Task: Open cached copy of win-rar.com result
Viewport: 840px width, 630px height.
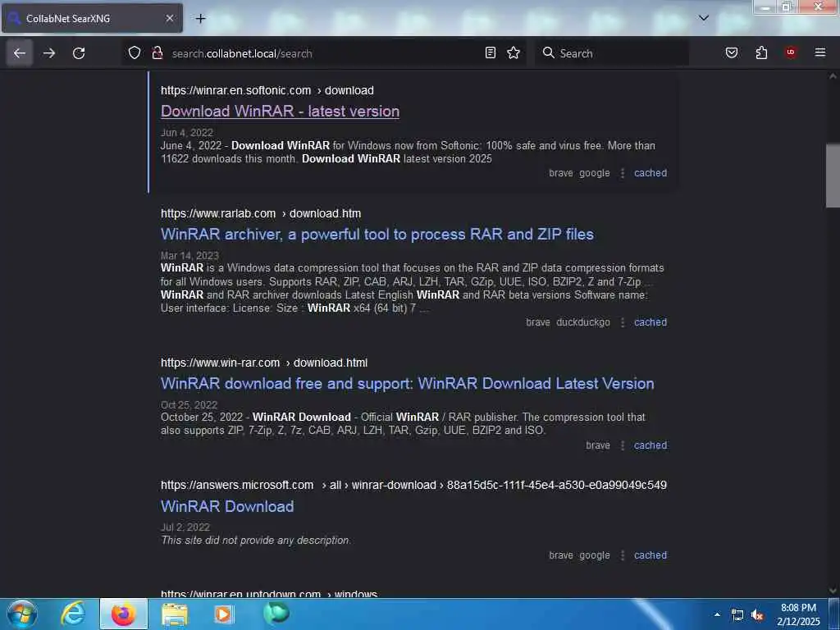Action: [x=651, y=445]
